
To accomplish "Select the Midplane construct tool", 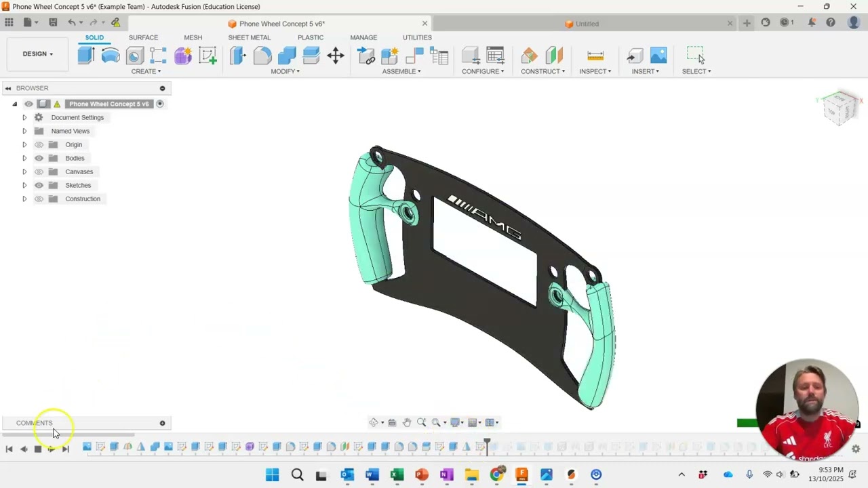I will [x=554, y=56].
